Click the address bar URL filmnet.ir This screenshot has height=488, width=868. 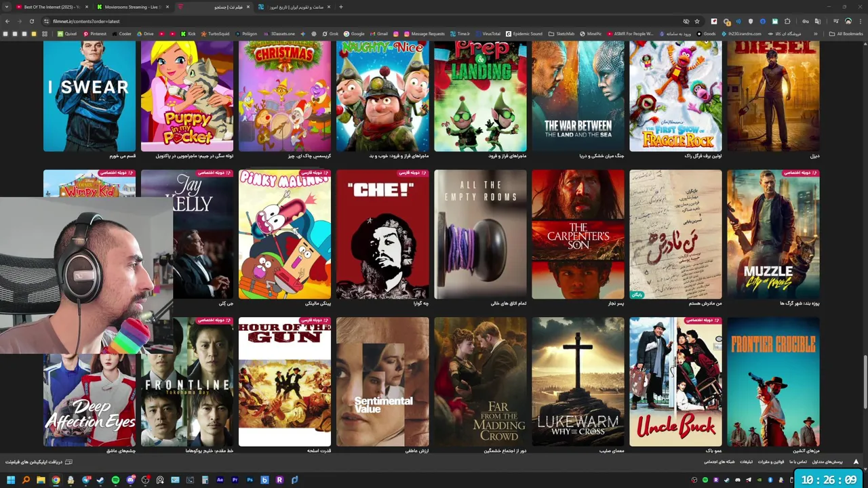coord(86,21)
